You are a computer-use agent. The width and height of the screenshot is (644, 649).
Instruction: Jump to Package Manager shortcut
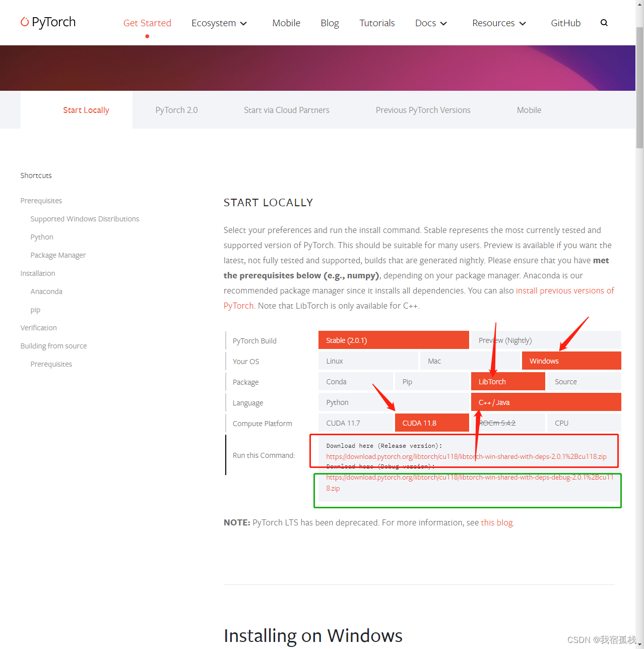58,255
